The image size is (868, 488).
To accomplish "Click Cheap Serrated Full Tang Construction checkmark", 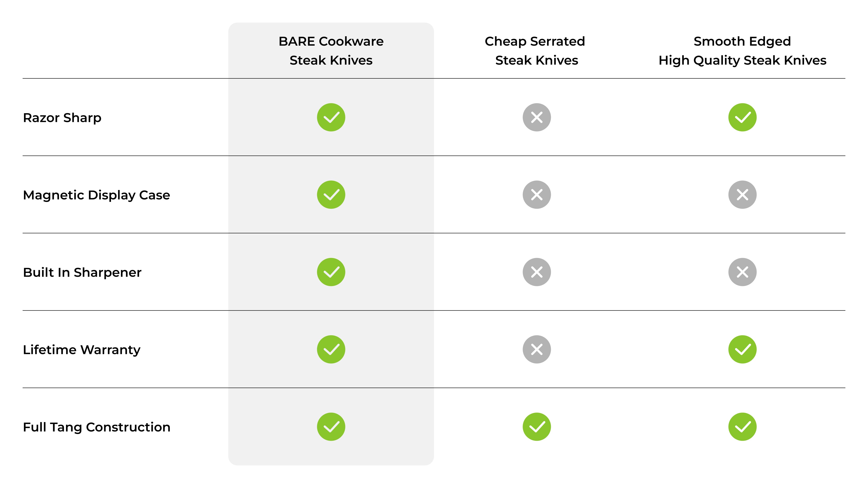I will coord(536,427).
